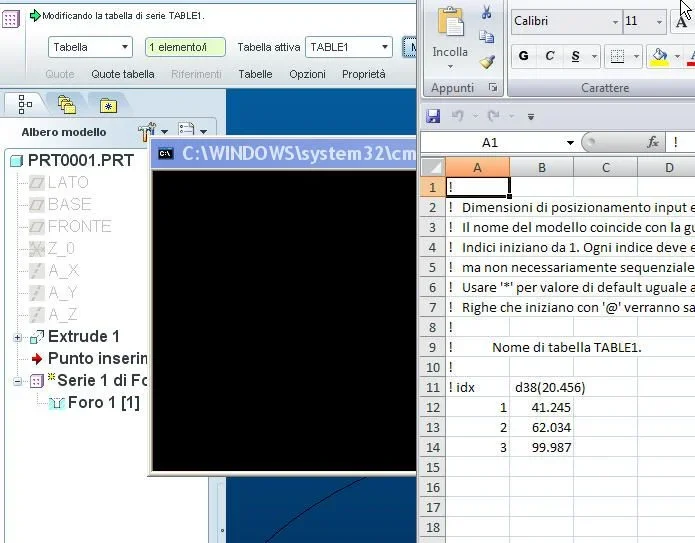
Task: Open the font size 11 dropdown
Action: tap(659, 22)
